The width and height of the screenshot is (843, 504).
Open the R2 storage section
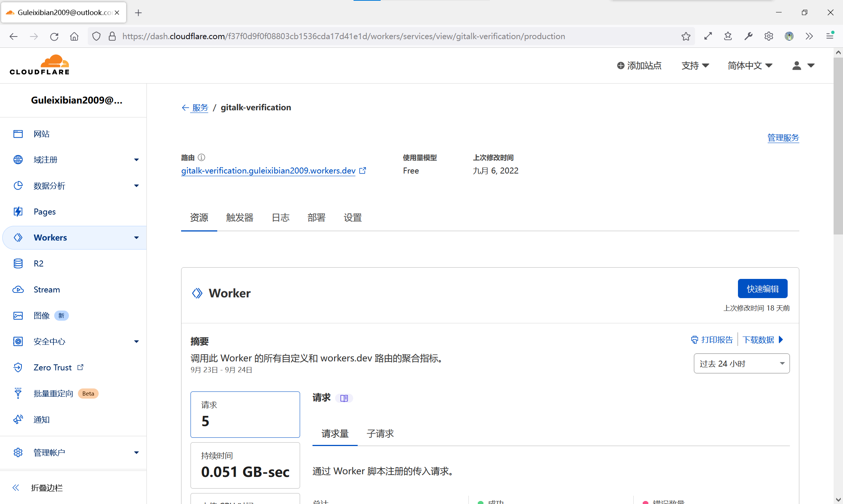point(38,263)
